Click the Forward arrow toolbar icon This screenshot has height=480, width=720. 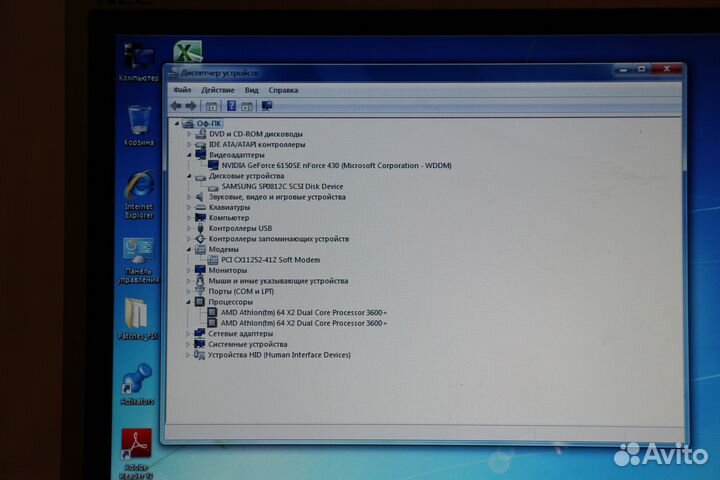[191, 106]
